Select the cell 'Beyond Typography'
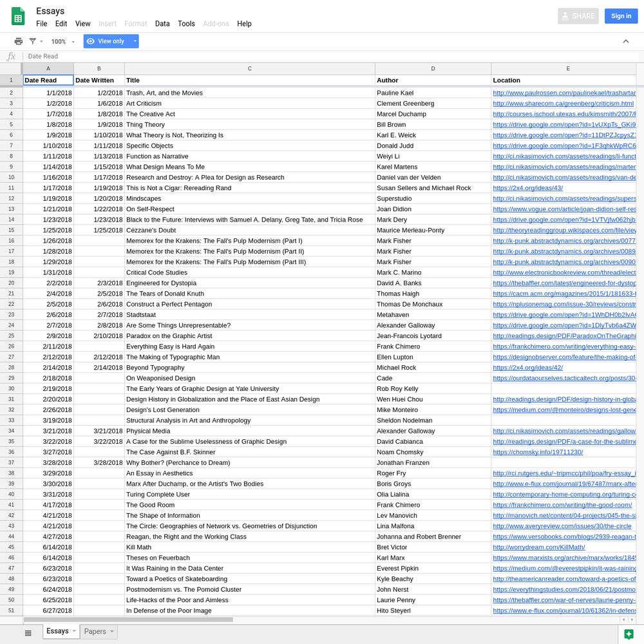Image resolution: width=644 pixels, height=644 pixels. 250,368
